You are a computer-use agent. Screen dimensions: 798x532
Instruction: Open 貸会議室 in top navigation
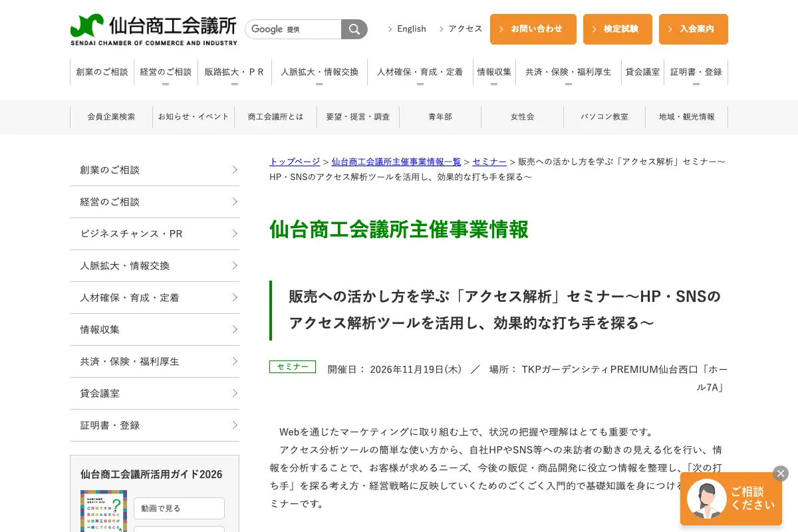[642, 72]
